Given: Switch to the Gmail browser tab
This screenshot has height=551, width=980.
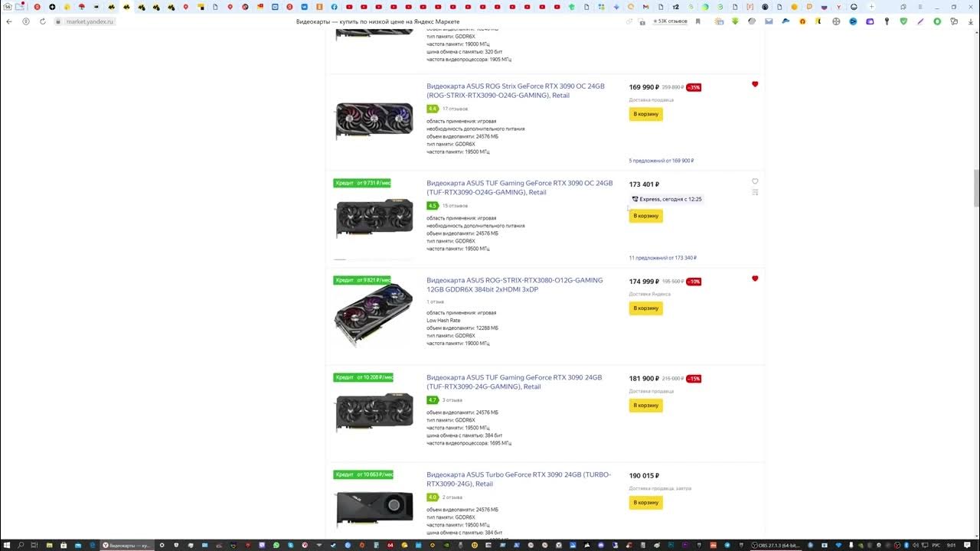Looking at the screenshot, I should (645, 7).
